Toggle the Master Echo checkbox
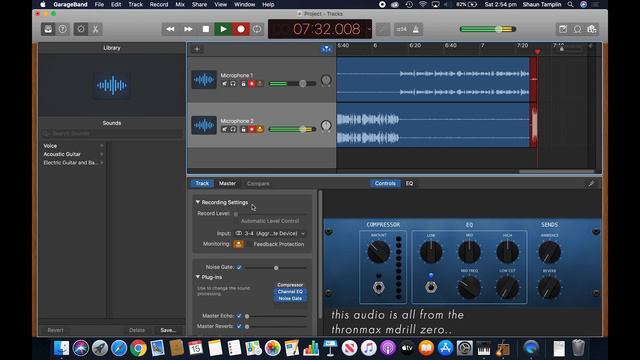640x360 pixels. click(239, 316)
